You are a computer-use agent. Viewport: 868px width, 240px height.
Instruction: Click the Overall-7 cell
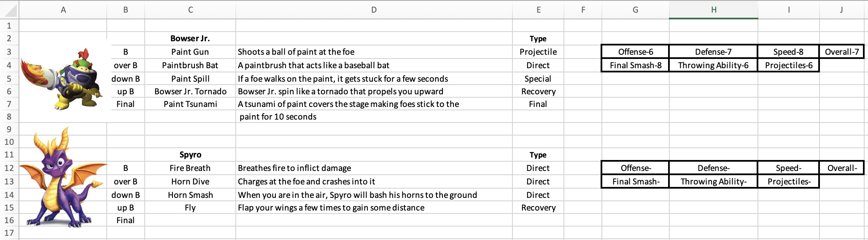841,52
